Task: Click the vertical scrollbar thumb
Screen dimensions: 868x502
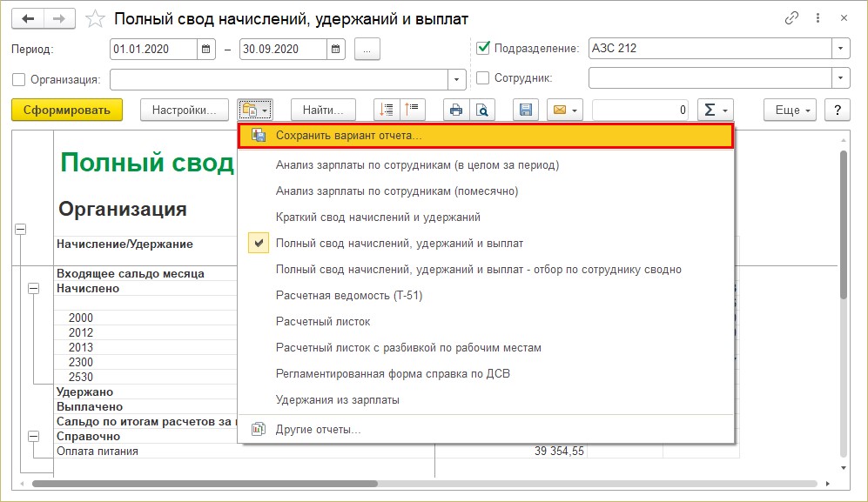Action: (844, 224)
